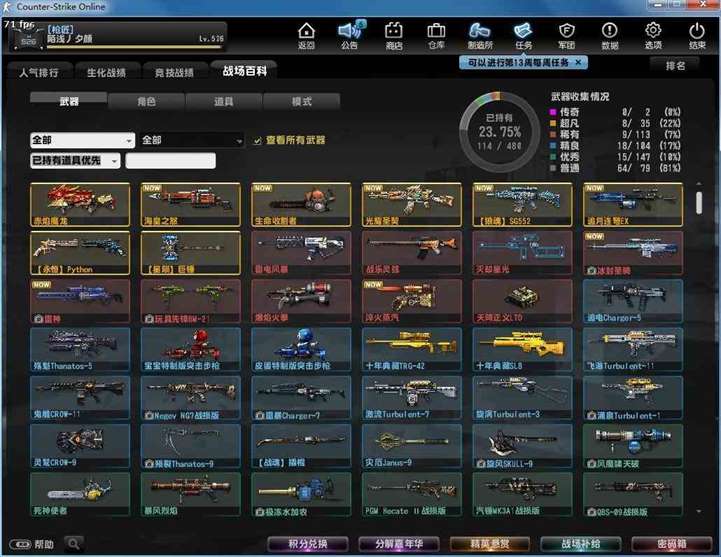721x557 pixels.
Task: Select the 武器 sub-tab
Action: pyautogui.click(x=69, y=101)
